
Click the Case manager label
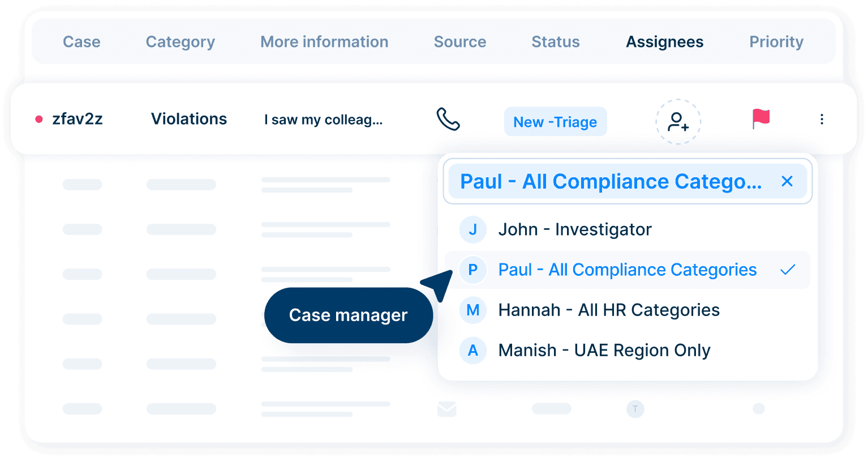pyautogui.click(x=348, y=315)
